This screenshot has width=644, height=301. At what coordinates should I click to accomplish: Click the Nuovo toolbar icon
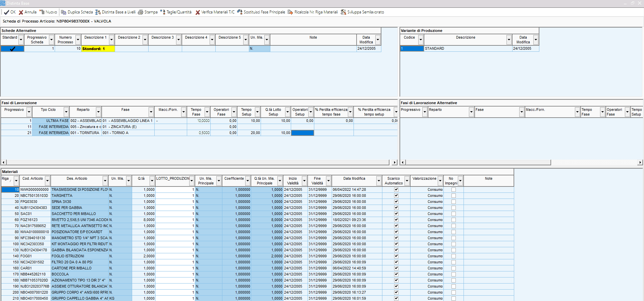point(42,12)
